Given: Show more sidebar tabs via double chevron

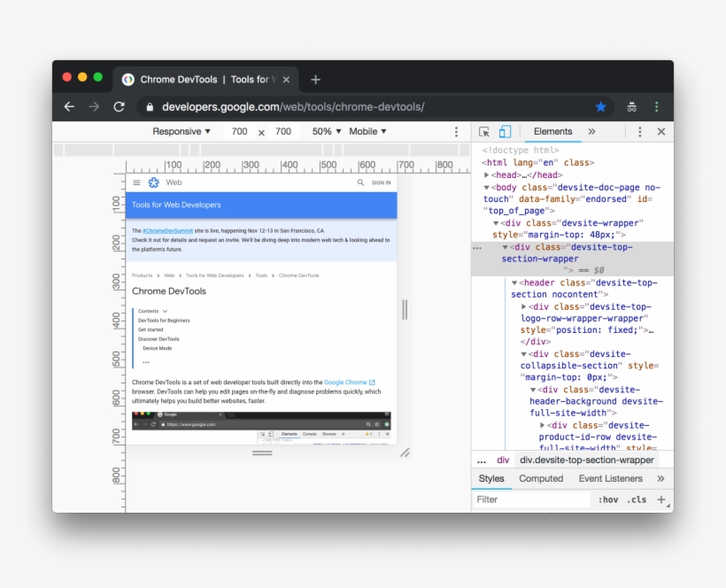Looking at the screenshot, I should 660,478.
